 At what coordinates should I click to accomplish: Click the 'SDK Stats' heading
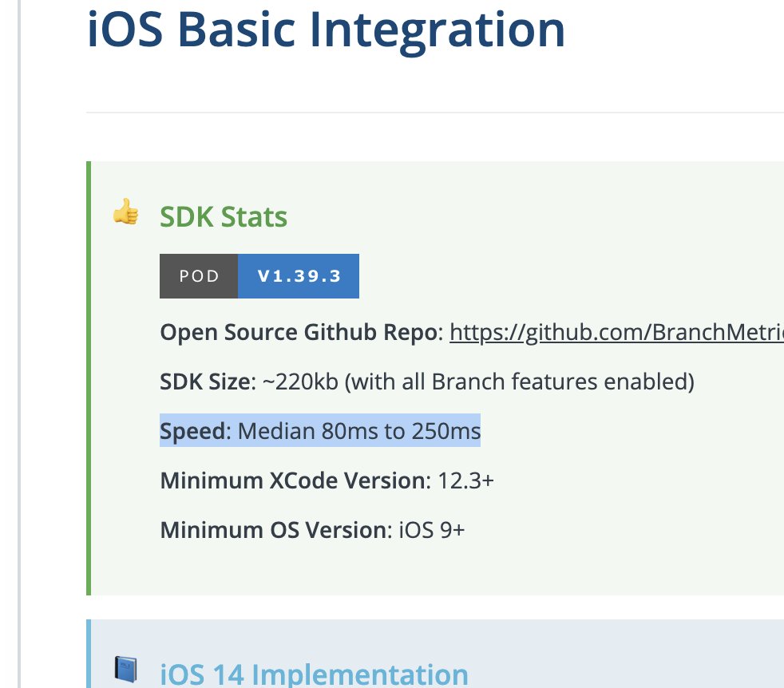click(224, 217)
